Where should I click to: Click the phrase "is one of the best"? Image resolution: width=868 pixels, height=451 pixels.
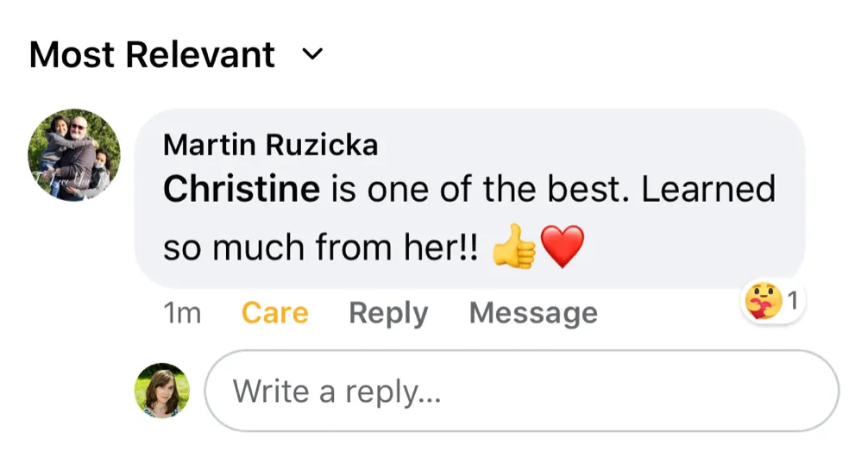479,189
